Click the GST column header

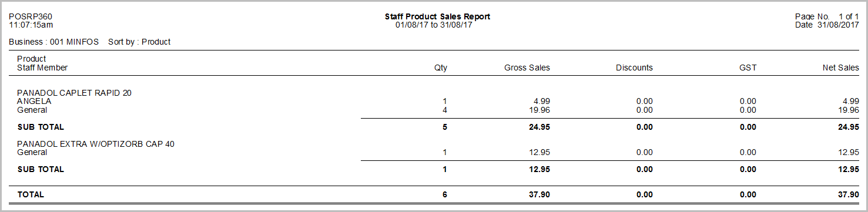tap(748, 68)
